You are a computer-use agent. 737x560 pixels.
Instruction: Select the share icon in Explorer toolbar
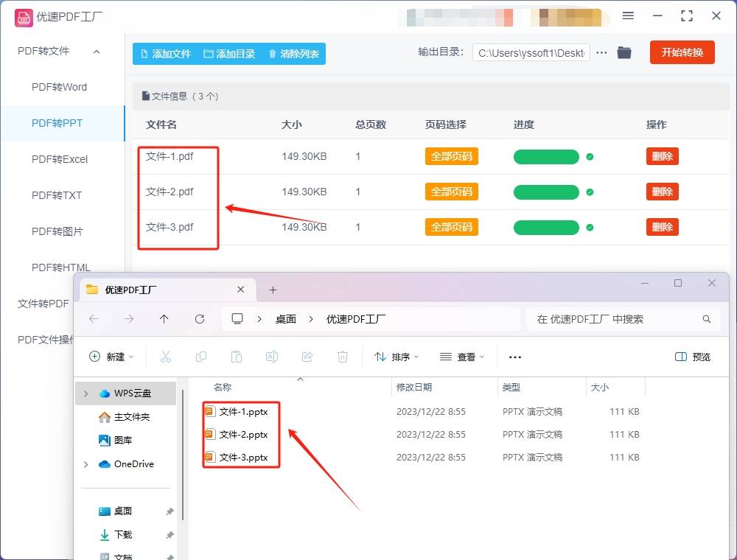coord(307,357)
